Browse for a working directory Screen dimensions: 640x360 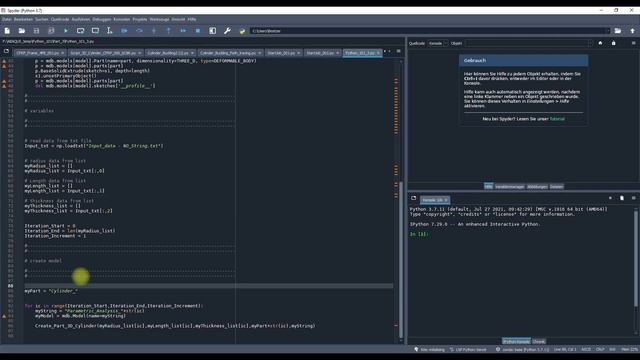618,31
